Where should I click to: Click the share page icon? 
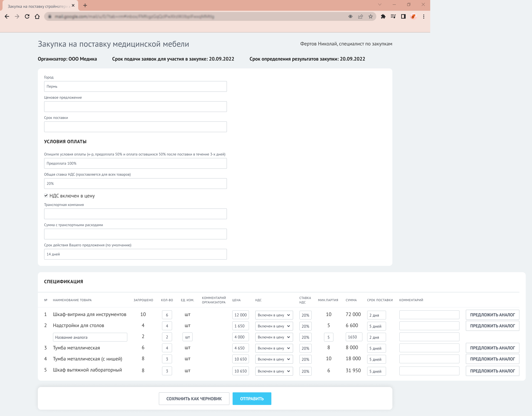361,17
